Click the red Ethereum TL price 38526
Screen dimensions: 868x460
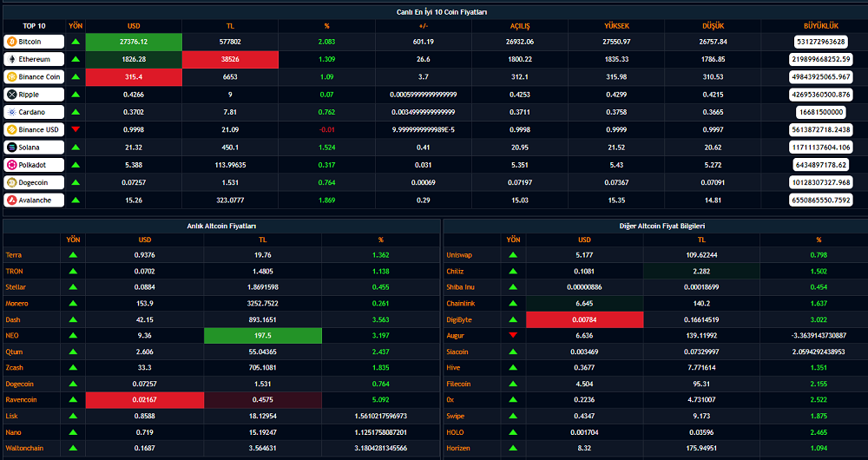230,59
